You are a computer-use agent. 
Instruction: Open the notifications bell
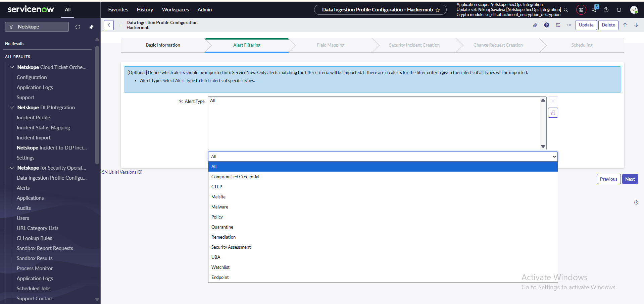coord(619,10)
